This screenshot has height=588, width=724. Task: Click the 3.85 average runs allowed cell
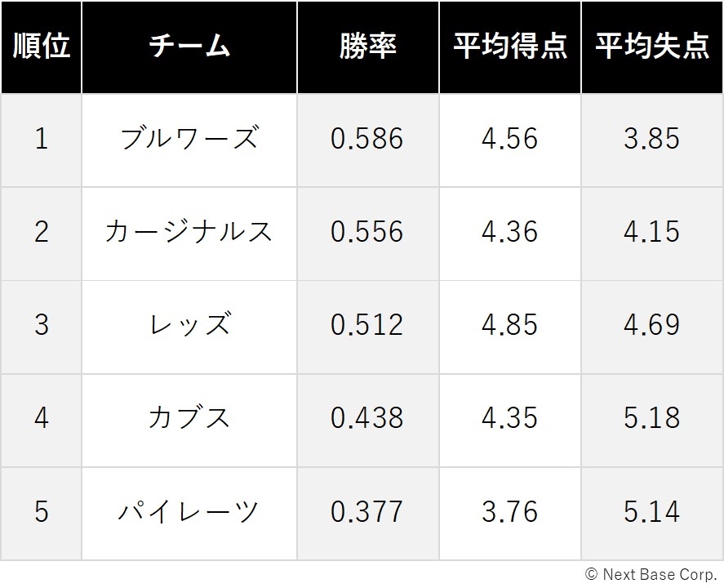(652, 140)
